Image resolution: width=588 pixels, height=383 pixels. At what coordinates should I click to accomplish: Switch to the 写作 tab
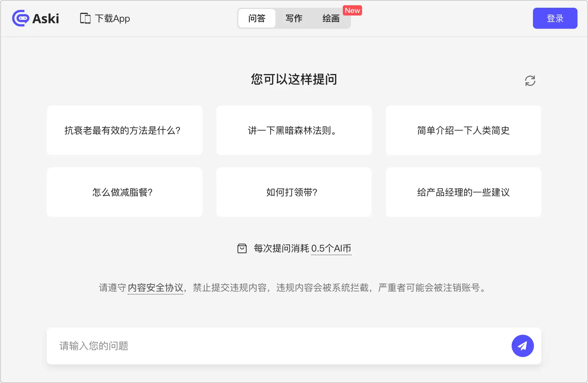294,18
